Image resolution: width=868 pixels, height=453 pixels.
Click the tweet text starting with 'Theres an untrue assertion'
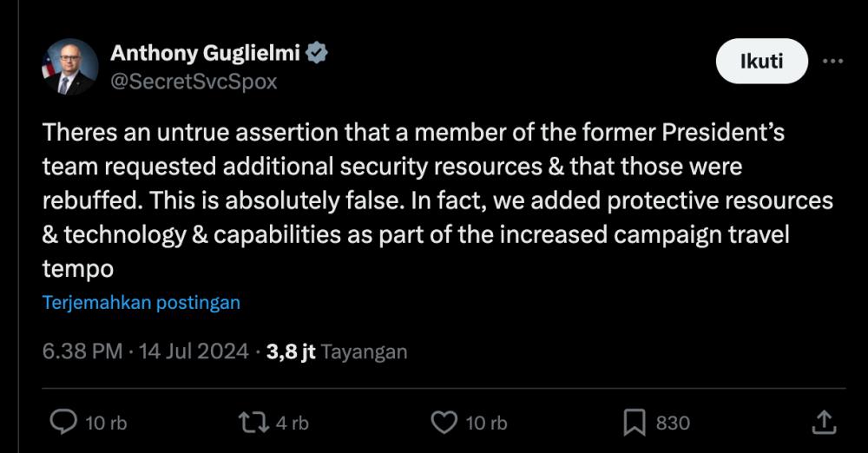(437, 200)
